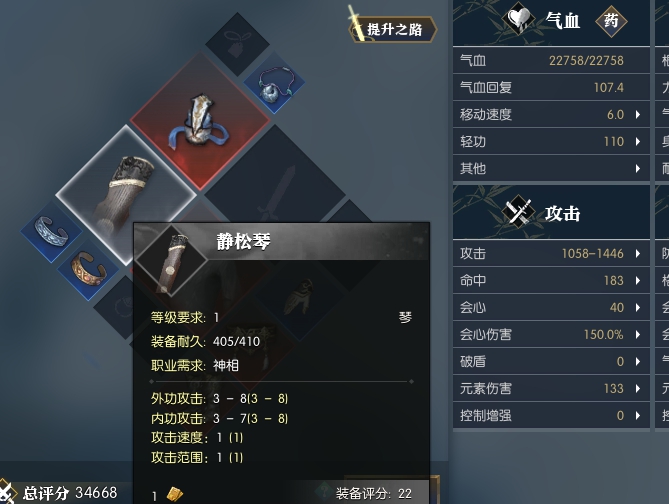Select the 静松琴 weapon slot

coord(126,195)
